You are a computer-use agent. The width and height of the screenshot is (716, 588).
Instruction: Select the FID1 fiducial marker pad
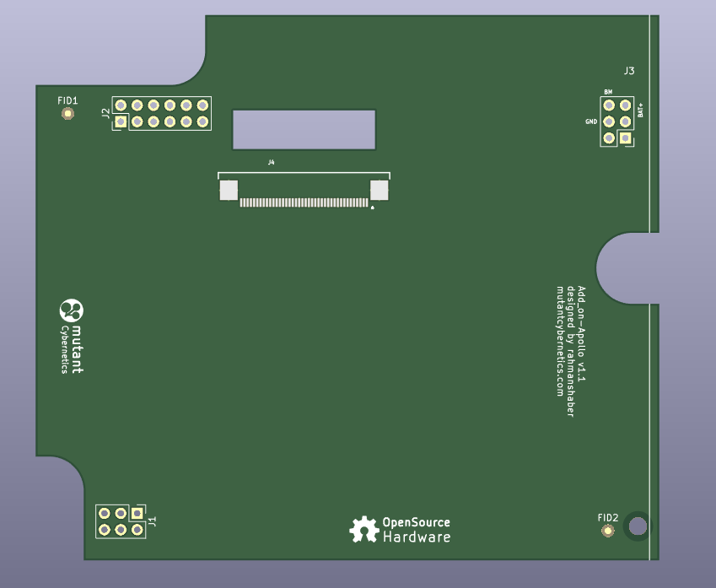(x=68, y=114)
